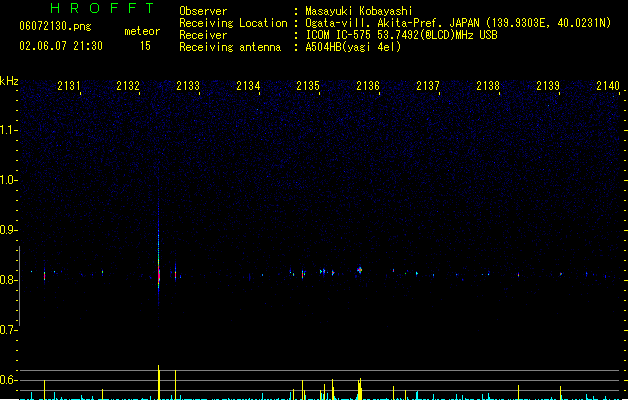Click receiver value ICOM IC-575 53.7492 MHz USB
The height and width of the screenshot is (400, 629).
click(x=401, y=35)
